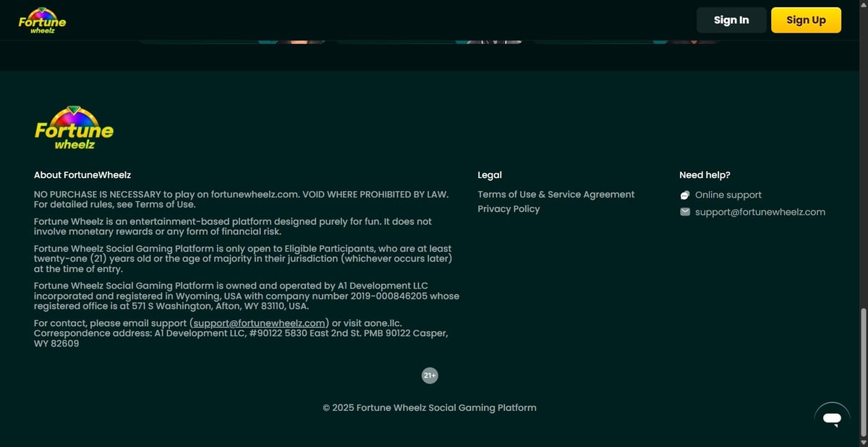Viewport: 868px width, 447px height.
Task: Click the 'owned and operated by A1 Development LLC' paragraph
Action: (247, 296)
